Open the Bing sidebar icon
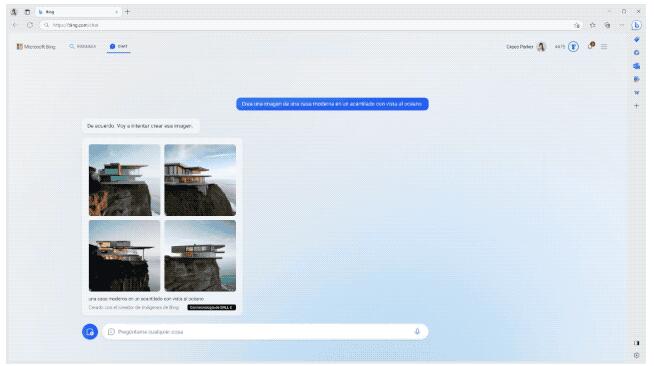 (636, 25)
